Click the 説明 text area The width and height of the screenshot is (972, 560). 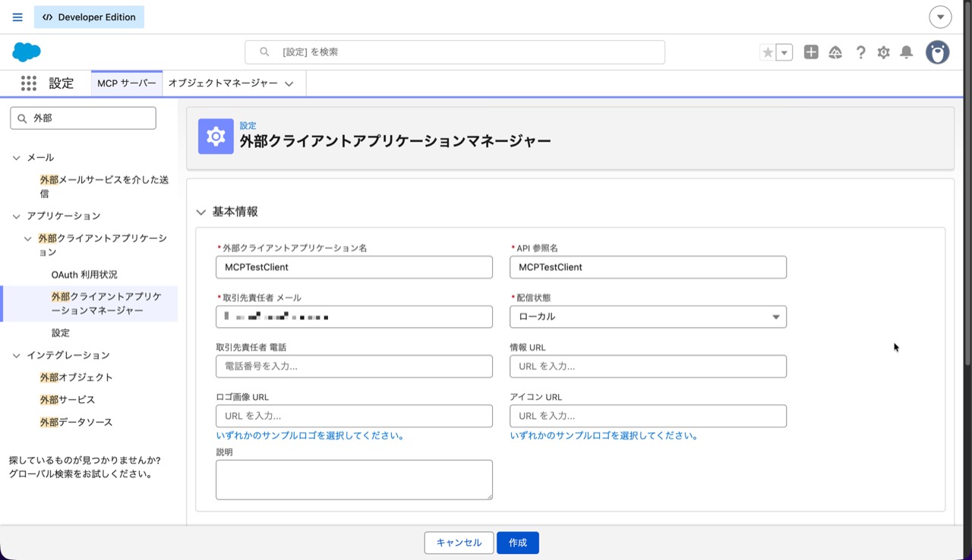[354, 480]
